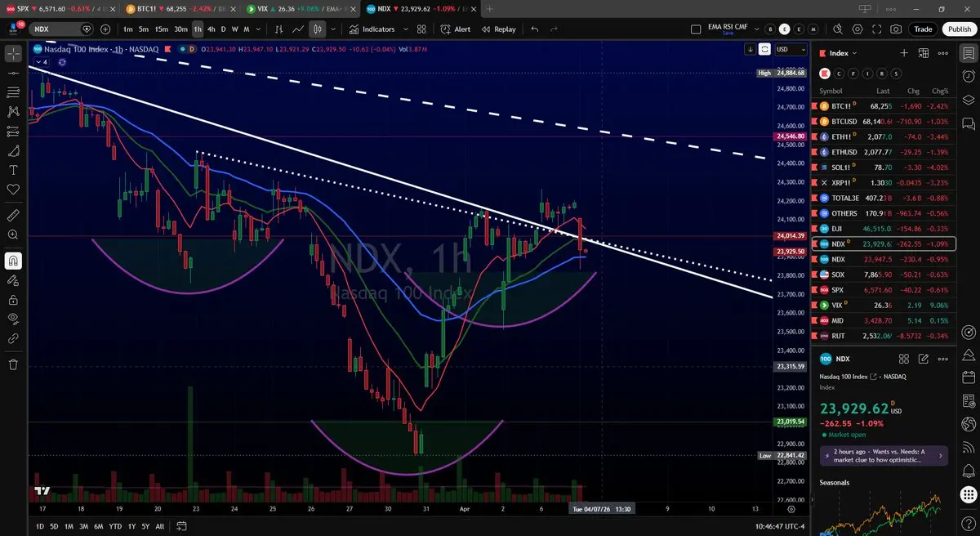Screen dimensions: 980x536
Task: Click the Publish button
Action: (959, 29)
